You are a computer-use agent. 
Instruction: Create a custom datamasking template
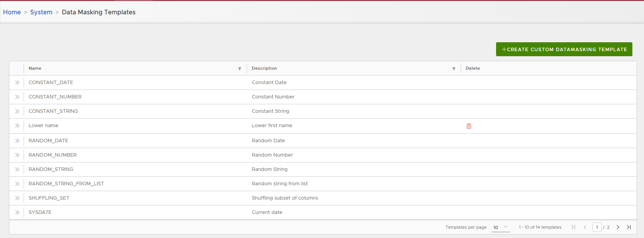pyautogui.click(x=564, y=49)
